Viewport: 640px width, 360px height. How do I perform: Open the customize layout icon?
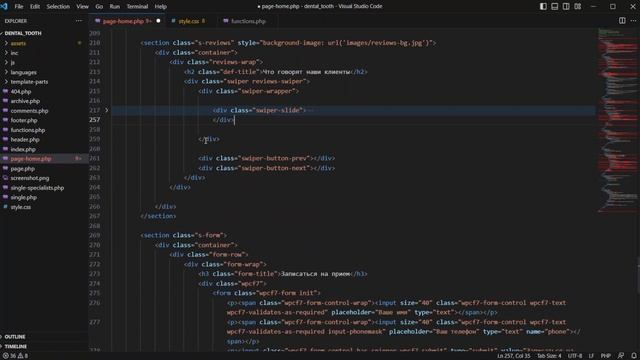click(578, 7)
